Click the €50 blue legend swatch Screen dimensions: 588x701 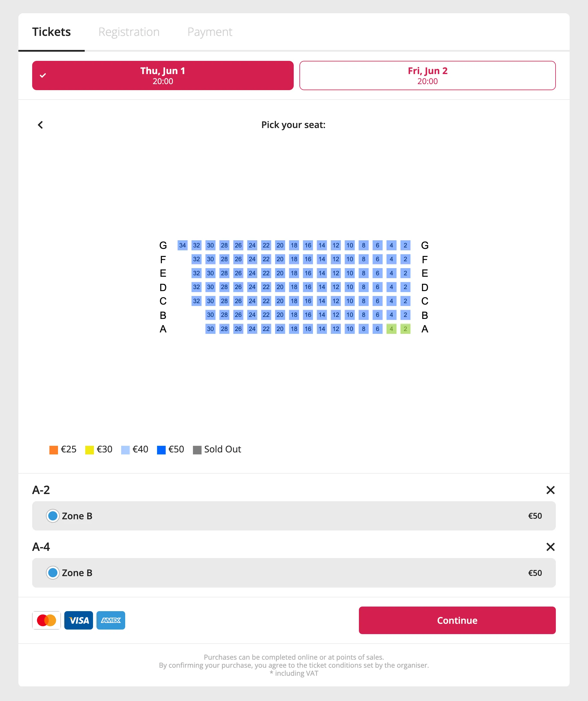click(161, 450)
